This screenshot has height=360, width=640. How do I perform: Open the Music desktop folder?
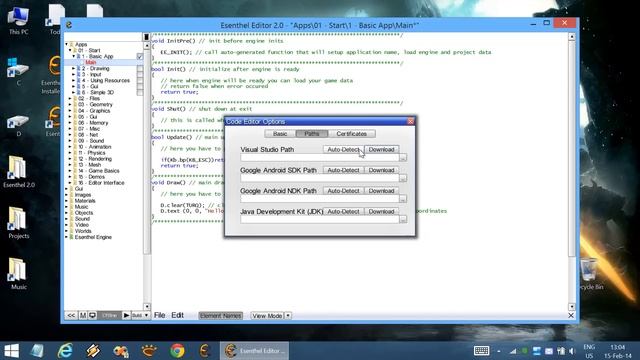tap(18, 273)
